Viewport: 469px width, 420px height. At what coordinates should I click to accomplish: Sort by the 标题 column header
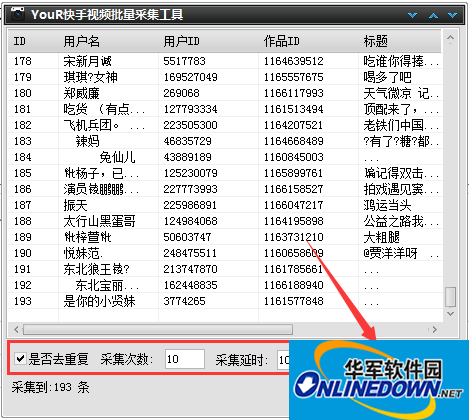tap(400, 41)
